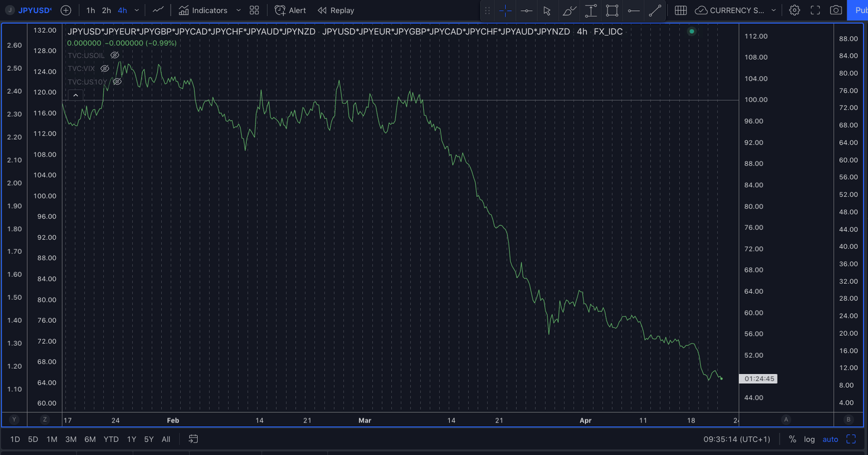The width and height of the screenshot is (868, 455).
Task: Unhide the TVC:VIX series
Action: coord(105,68)
